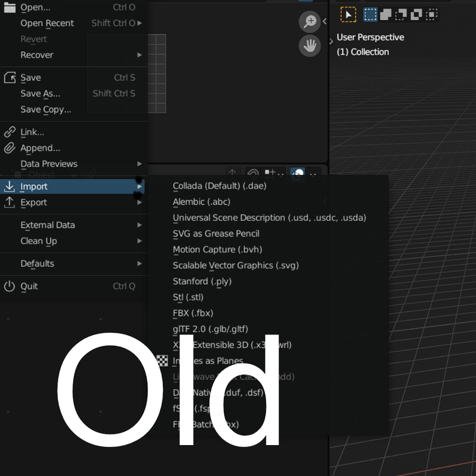The height and width of the screenshot is (476, 476).
Task: Click the hand pan gizmo
Action: coord(310,46)
